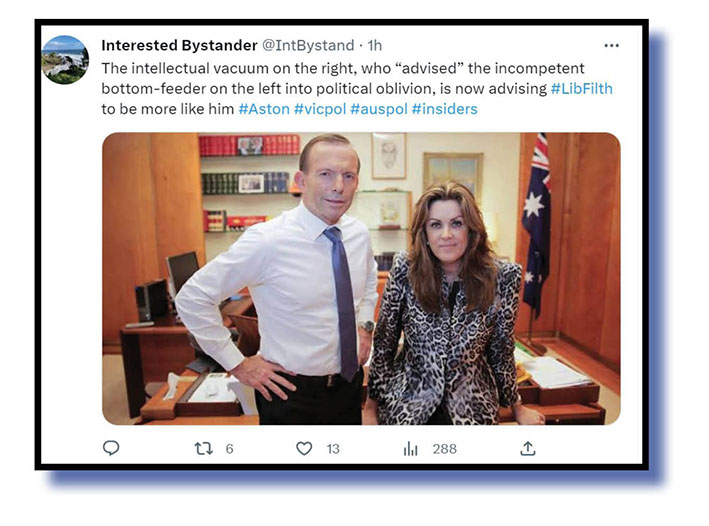Open view analytics bar chart icon
709x526 pixels.
[411, 449]
